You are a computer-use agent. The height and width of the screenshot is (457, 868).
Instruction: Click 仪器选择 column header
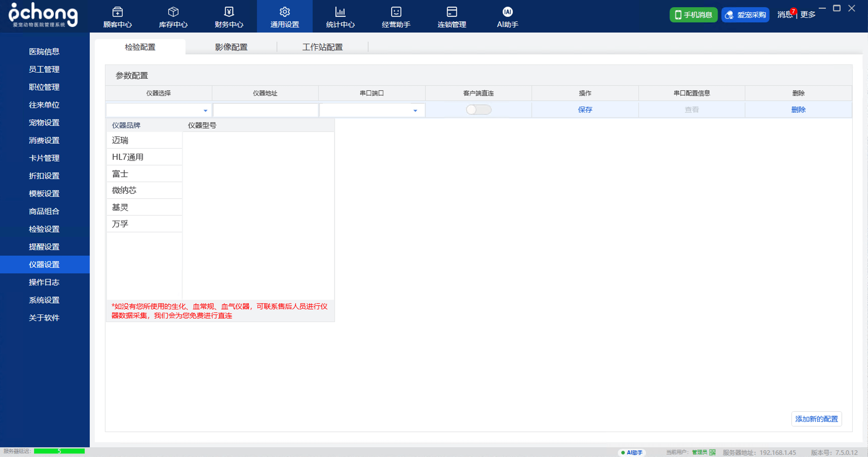tap(158, 93)
